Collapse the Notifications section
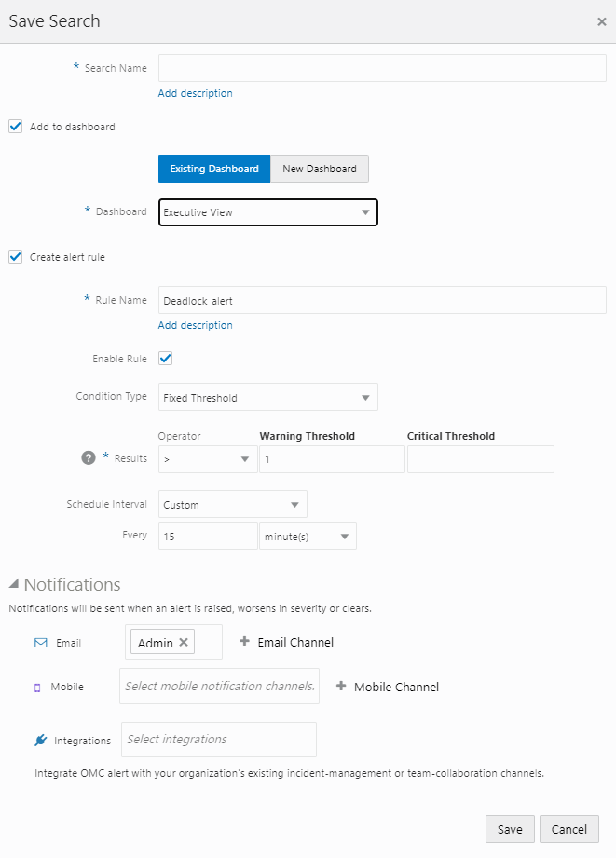The height and width of the screenshot is (858, 616). point(13,583)
